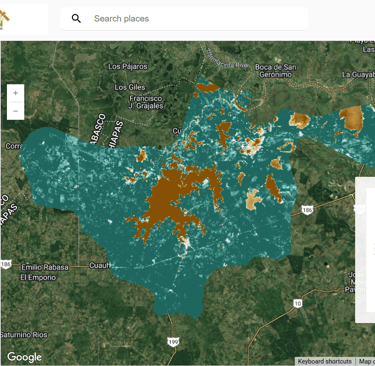Click the Emilio Rabasa place label
Screen dimensions: 375x366
pos(45,267)
